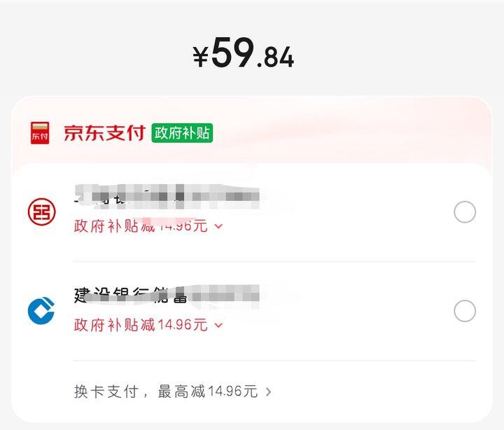This screenshot has width=504, height=430.
Task: Click the 京东支付 header title
Action: click(104, 132)
